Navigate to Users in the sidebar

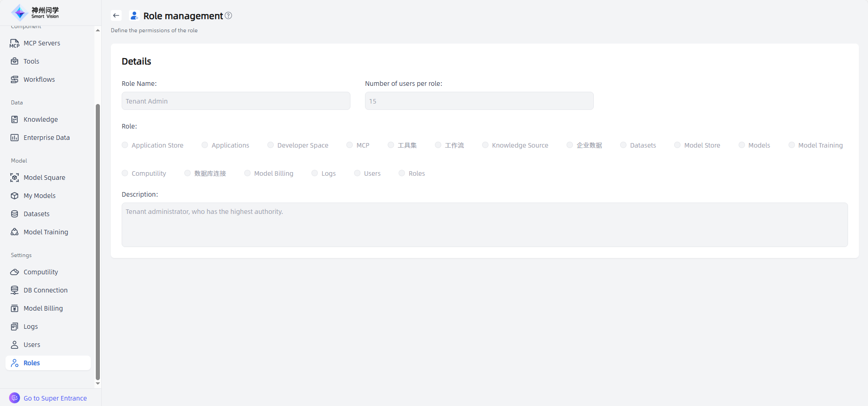coord(32,345)
